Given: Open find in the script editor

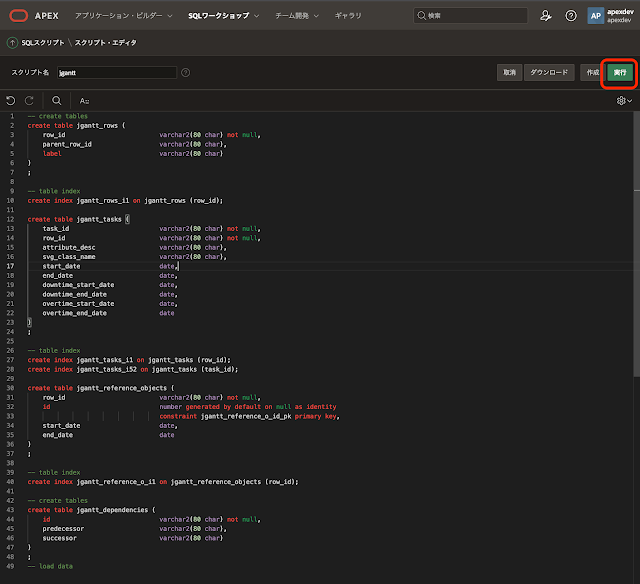Looking at the screenshot, I should (x=56, y=101).
